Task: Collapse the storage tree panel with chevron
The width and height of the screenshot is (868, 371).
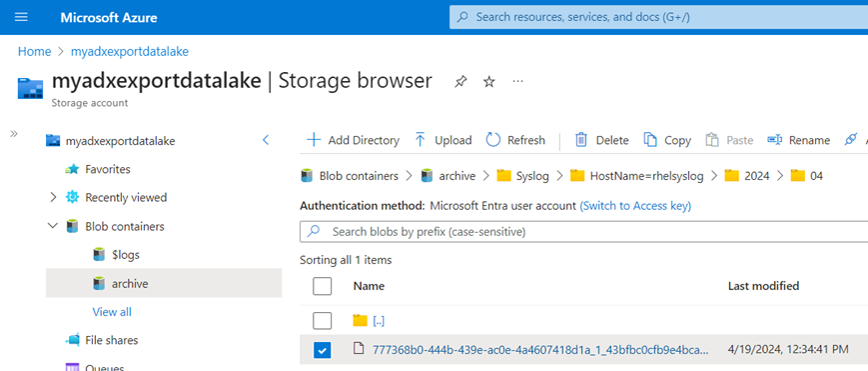Action: point(266,140)
